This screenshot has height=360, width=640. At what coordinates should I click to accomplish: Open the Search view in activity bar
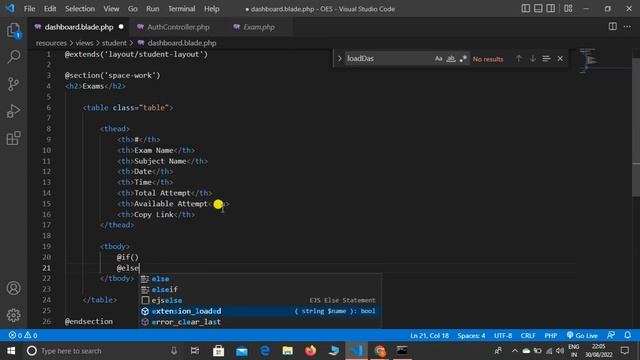tap(13, 57)
